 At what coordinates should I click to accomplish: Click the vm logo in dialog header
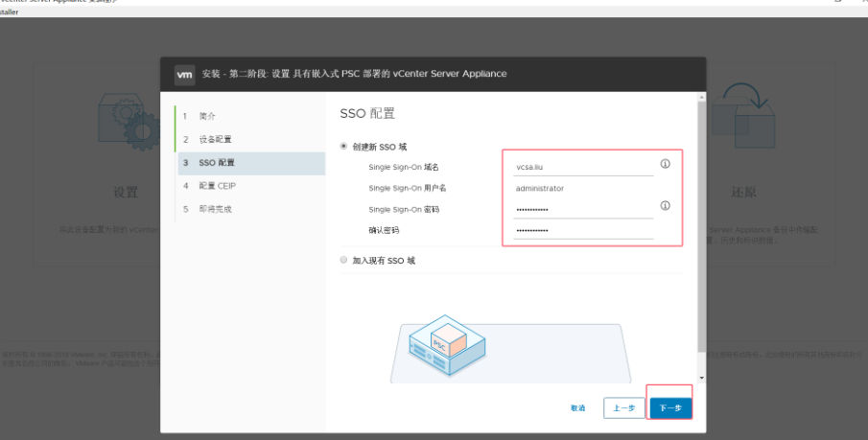tap(184, 75)
